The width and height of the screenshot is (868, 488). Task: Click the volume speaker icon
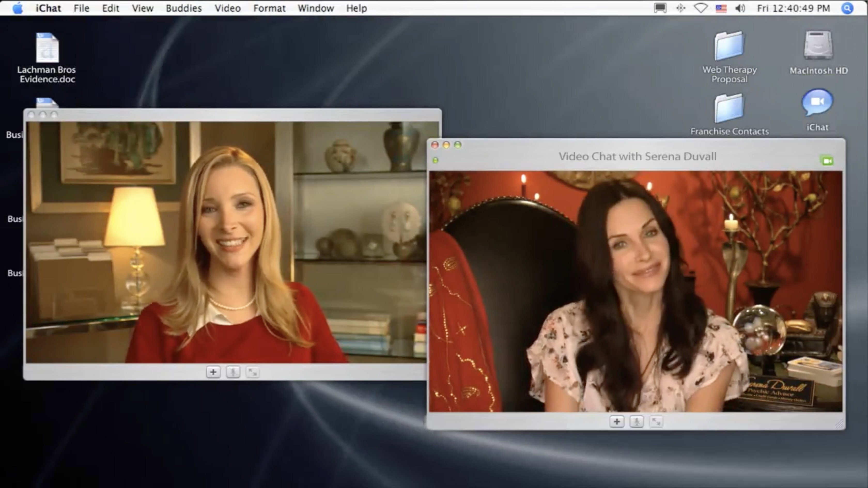pos(740,8)
